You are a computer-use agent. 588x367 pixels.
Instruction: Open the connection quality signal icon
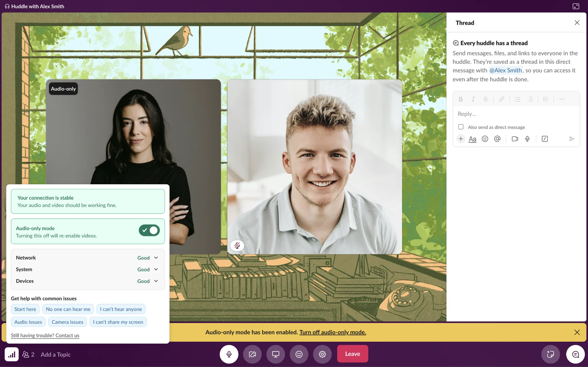(x=12, y=354)
